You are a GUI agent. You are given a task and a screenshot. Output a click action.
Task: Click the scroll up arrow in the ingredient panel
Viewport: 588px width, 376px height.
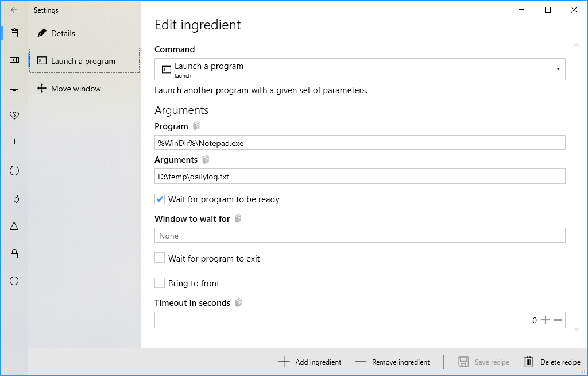coord(577,45)
